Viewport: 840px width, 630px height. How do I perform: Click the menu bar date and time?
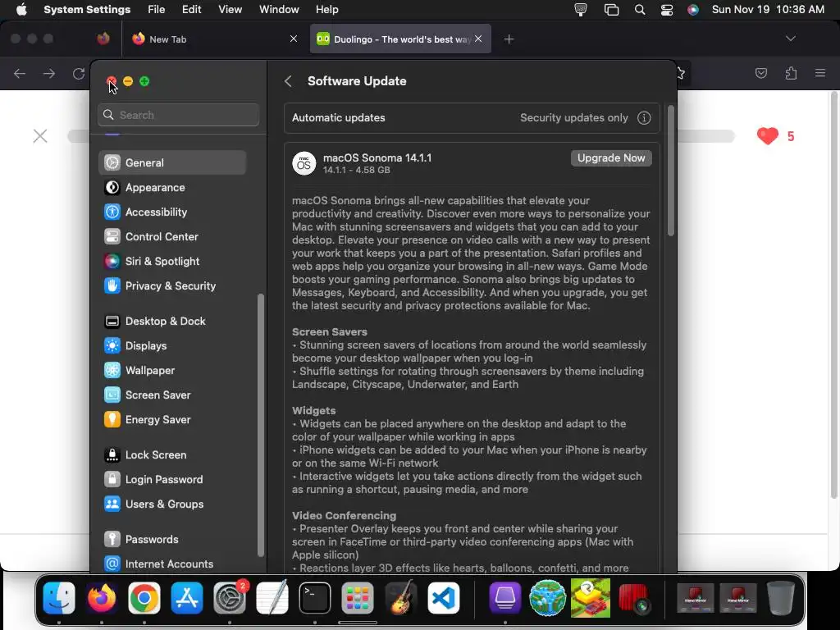click(768, 10)
